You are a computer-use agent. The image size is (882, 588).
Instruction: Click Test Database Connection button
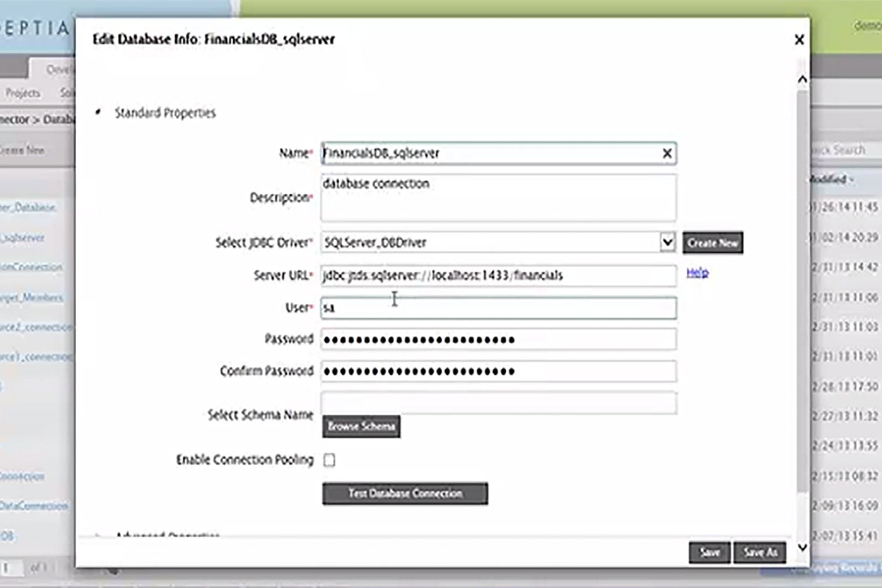(x=405, y=493)
